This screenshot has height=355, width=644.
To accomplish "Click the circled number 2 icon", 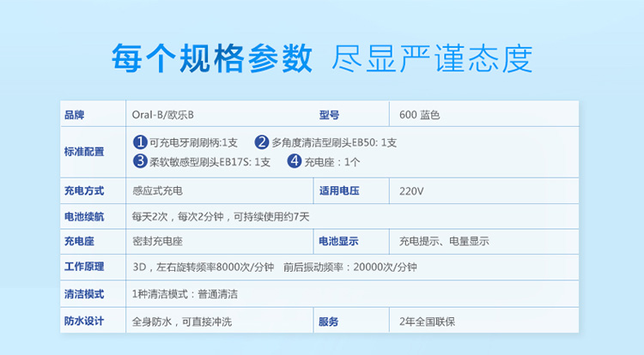I will (262, 142).
